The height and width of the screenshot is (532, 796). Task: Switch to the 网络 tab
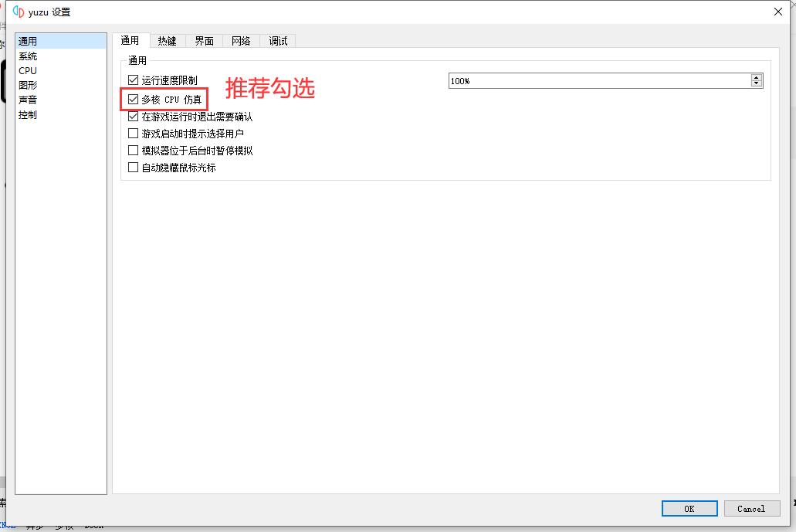click(241, 41)
